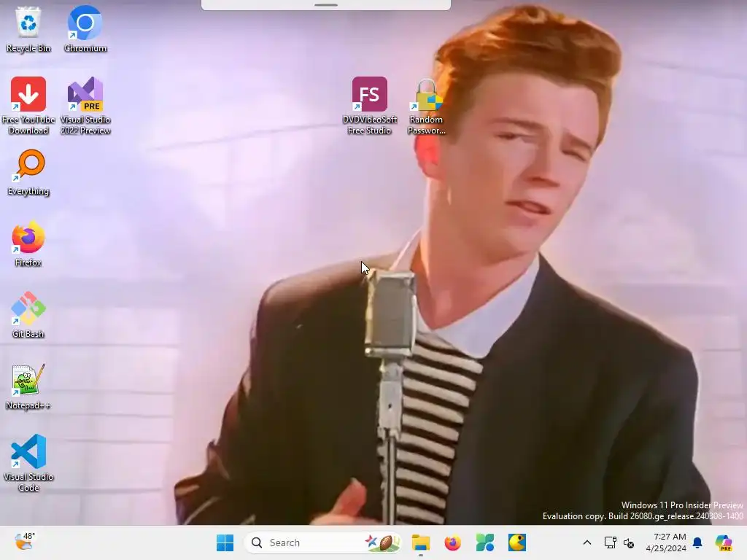Select DVDVideoSoft Free Studio icon
The image size is (747, 560).
tap(370, 106)
